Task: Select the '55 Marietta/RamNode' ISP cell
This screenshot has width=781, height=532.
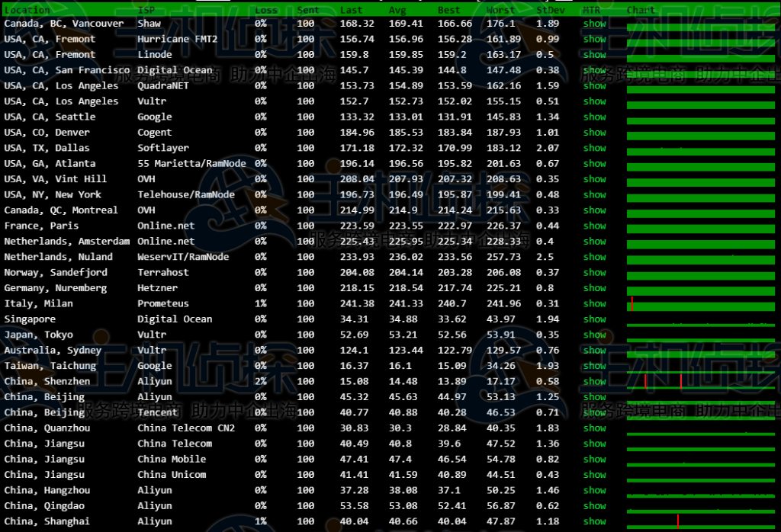Action: [191, 163]
